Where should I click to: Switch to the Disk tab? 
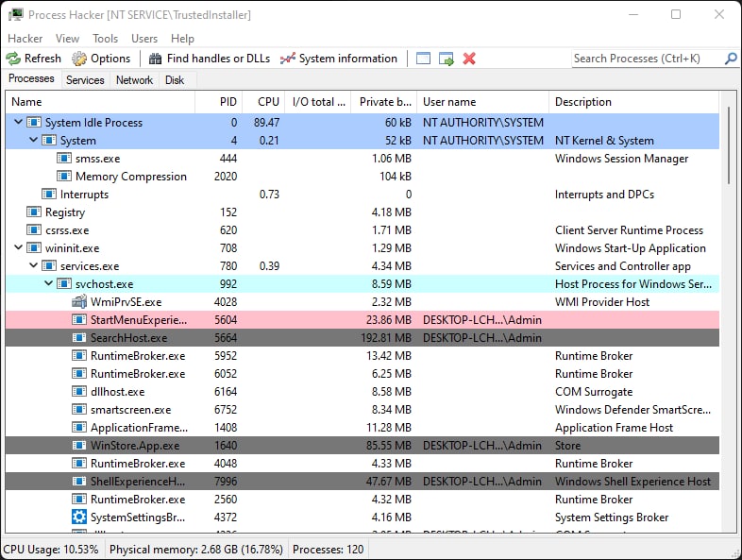(x=175, y=80)
